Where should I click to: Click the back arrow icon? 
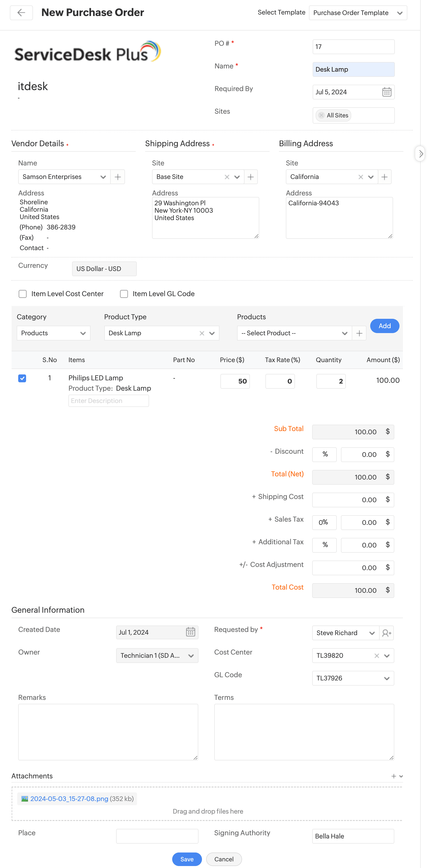click(21, 13)
